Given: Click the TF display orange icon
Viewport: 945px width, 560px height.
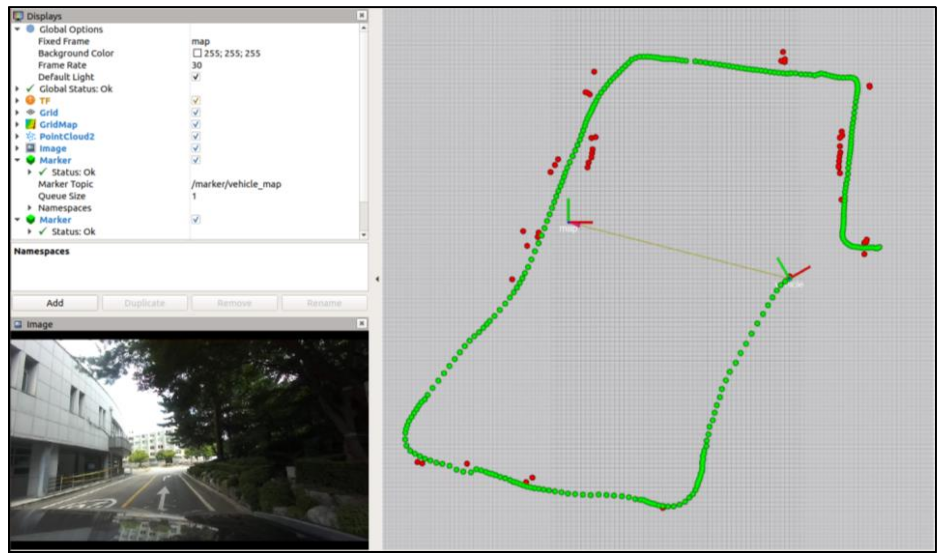Looking at the screenshot, I should pos(31,100).
